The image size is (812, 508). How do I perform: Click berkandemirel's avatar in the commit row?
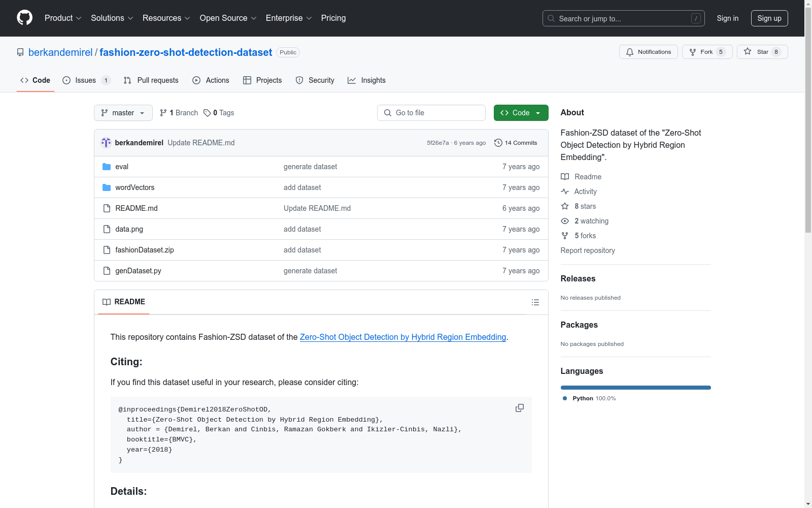pos(106,143)
